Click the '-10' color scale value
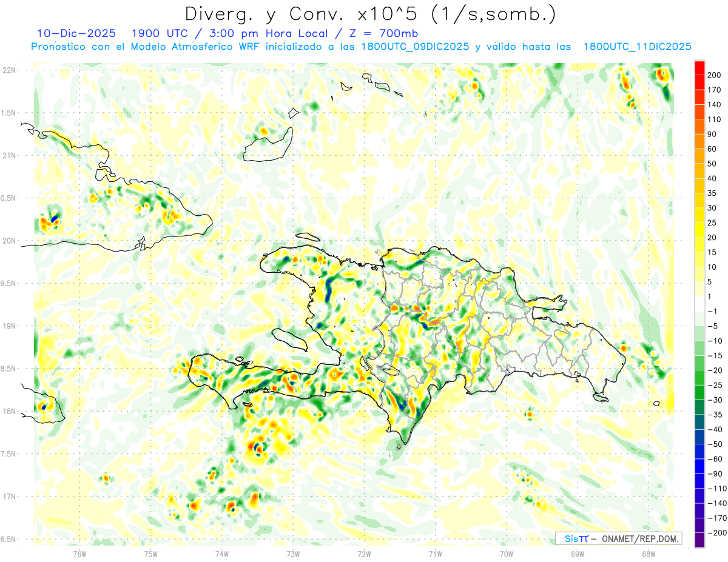728x562 pixels. (715, 341)
